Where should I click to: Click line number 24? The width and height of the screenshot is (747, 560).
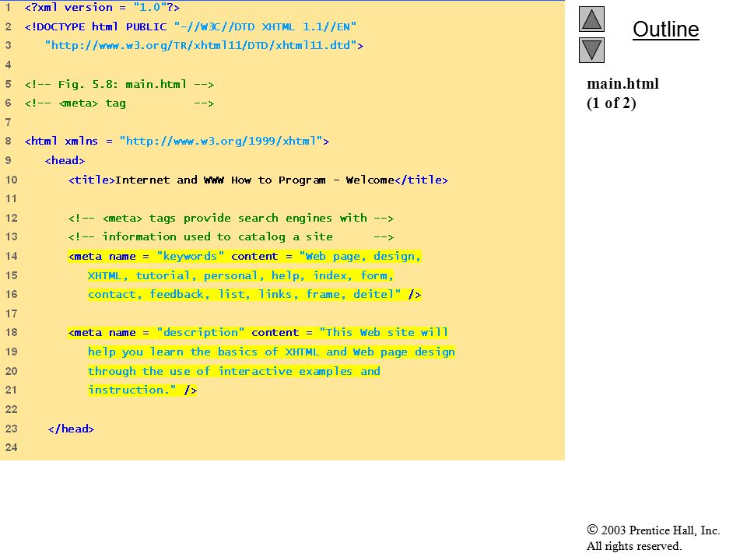coord(11,448)
